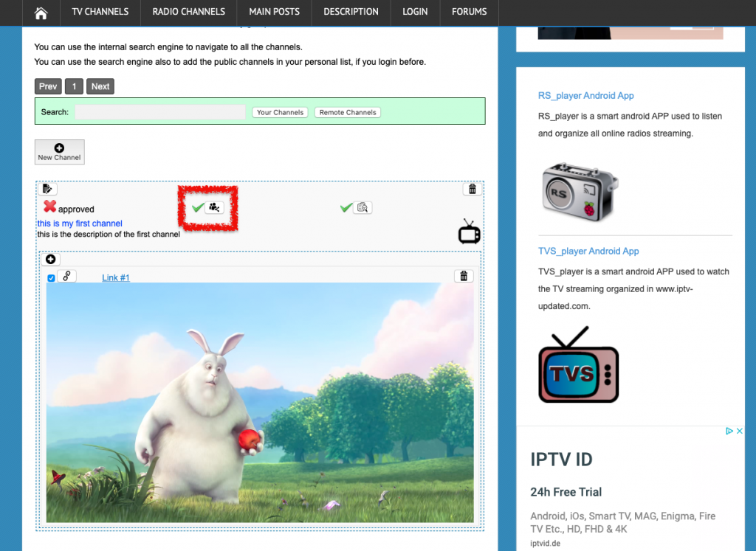Image resolution: width=756 pixels, height=551 pixels.
Task: Add a new link with plus icon
Action: point(51,260)
